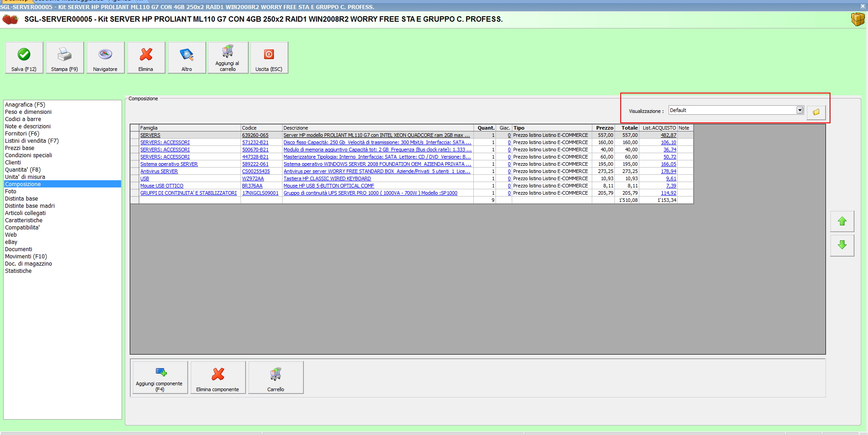Open Compatibilita' section
Screen dimensions: 868x435
pos(22,227)
